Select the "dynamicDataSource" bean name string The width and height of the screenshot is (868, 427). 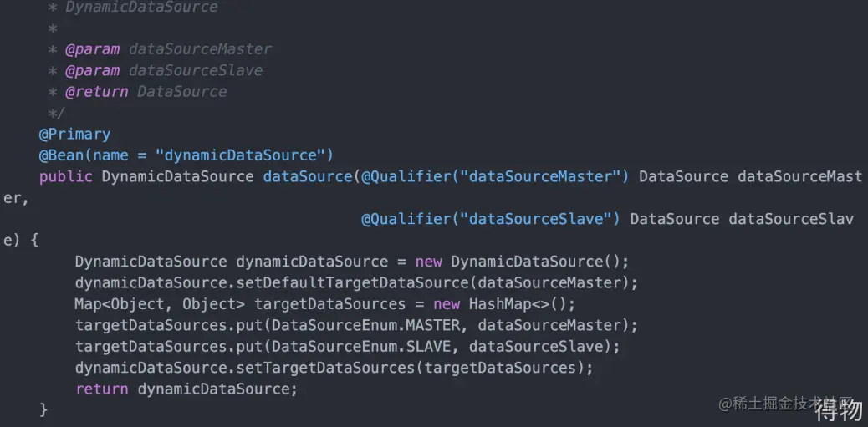(x=244, y=155)
